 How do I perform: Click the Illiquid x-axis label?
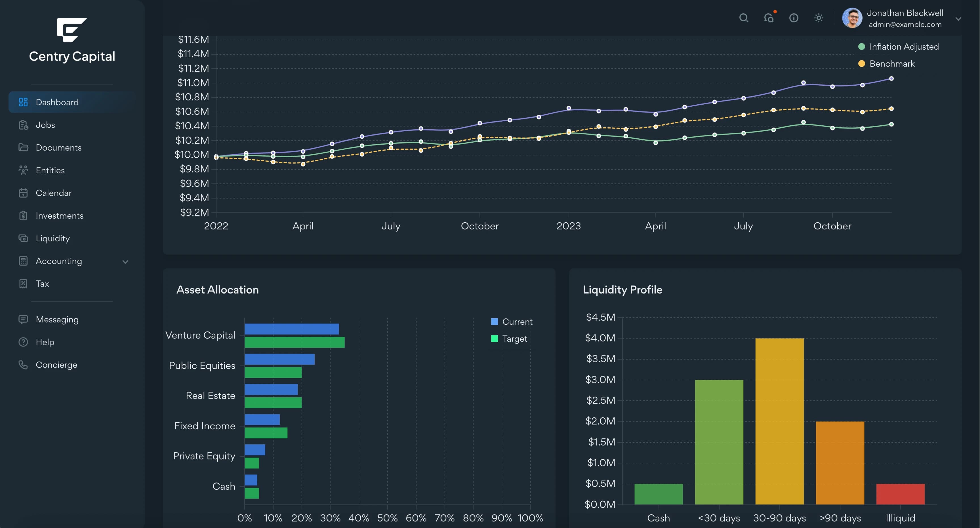tap(900, 518)
